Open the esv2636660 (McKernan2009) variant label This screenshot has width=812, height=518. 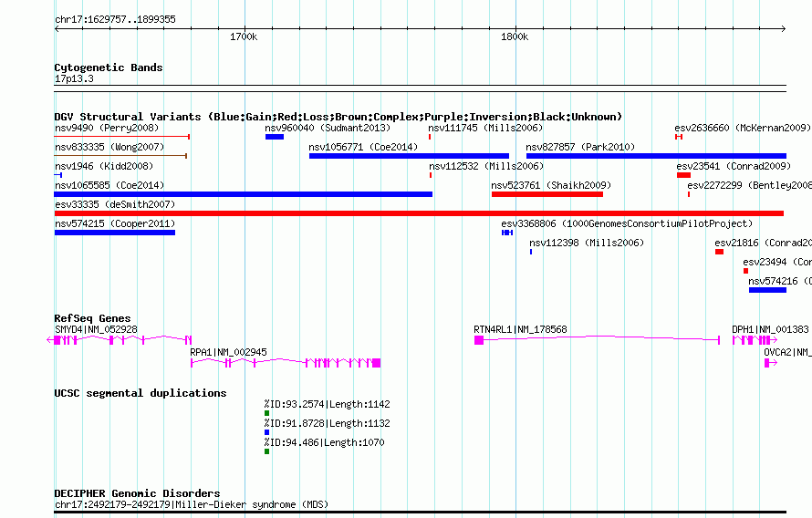click(x=743, y=128)
